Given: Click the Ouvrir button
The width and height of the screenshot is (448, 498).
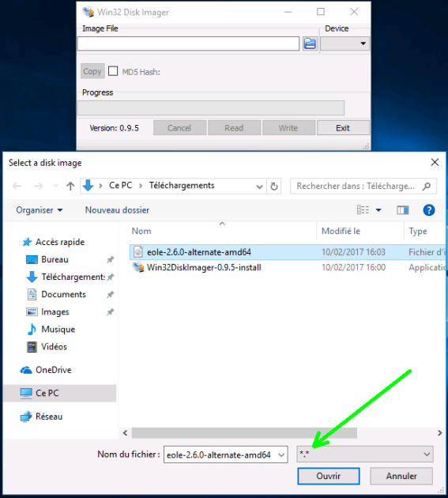Looking at the screenshot, I should coord(329,476).
